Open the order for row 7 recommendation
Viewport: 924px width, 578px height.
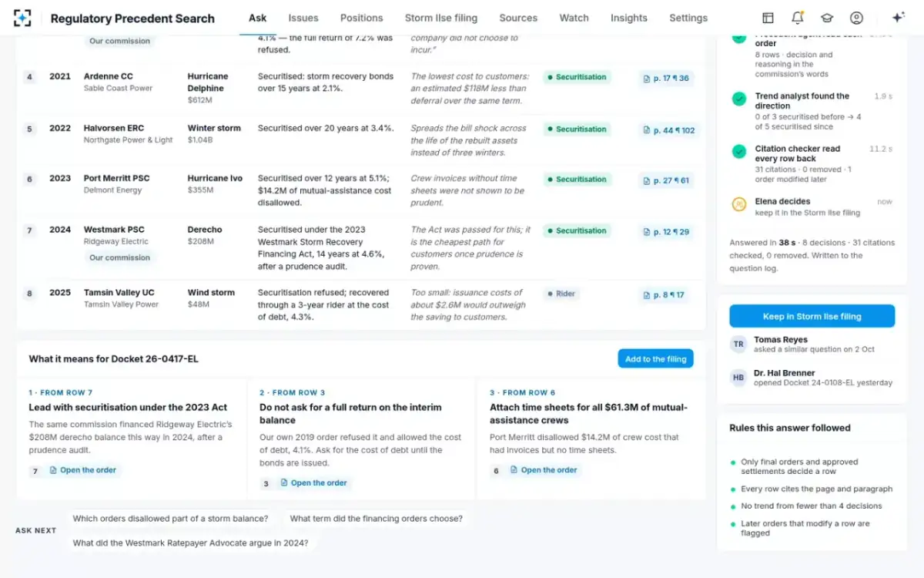pos(82,470)
